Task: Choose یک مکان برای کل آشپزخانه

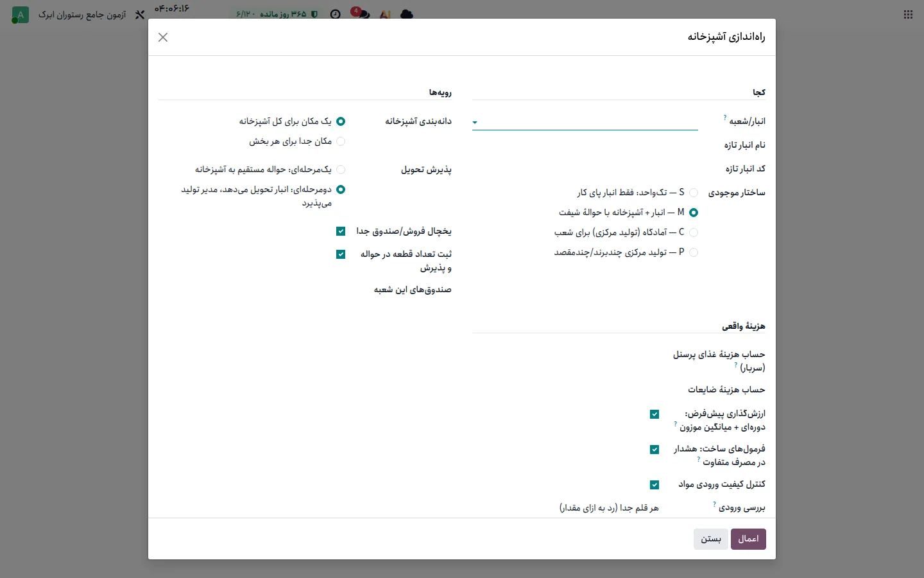Action: pos(341,121)
